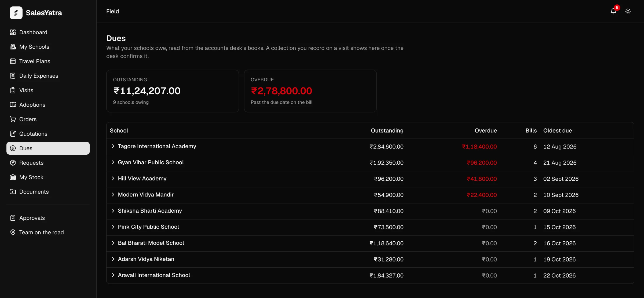The height and width of the screenshot is (298, 644).
Task: Click the School column header
Action: pos(119,130)
